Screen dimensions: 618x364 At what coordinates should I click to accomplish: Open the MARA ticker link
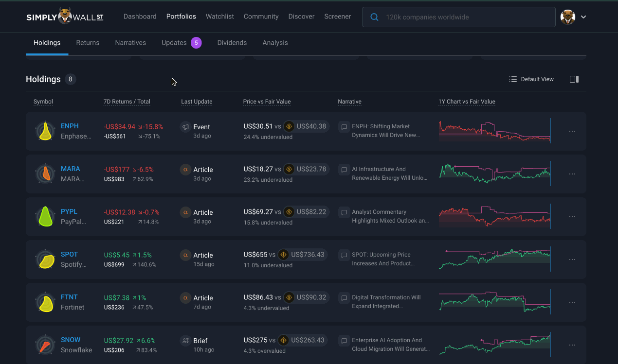[71, 169]
